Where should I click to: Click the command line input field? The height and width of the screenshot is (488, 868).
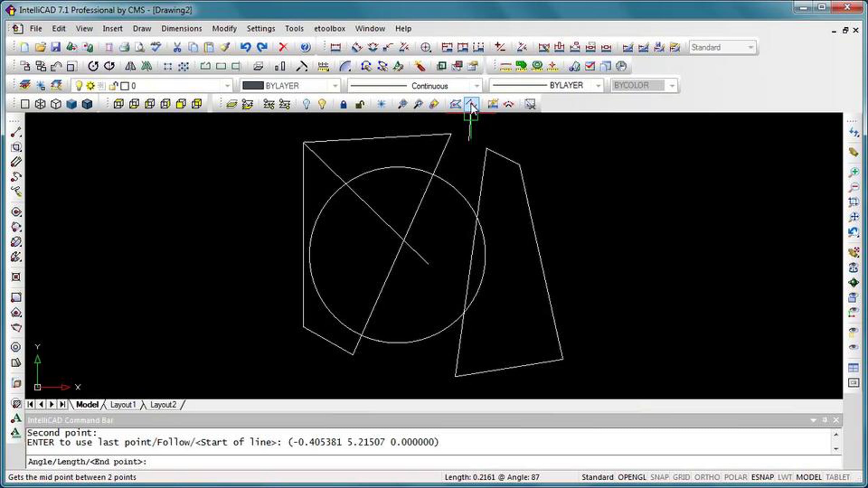tap(434, 462)
